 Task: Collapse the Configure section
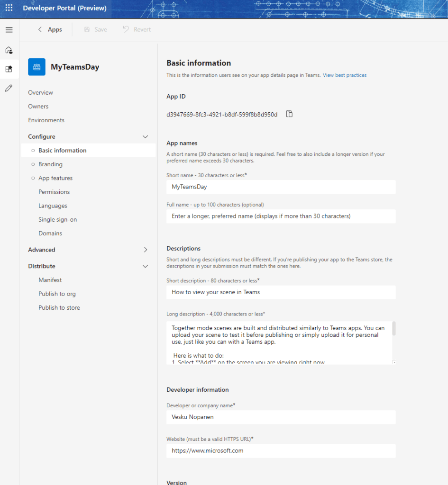click(x=145, y=137)
